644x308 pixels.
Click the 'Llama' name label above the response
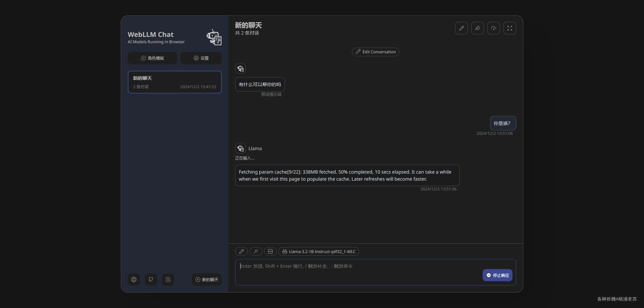pos(255,148)
